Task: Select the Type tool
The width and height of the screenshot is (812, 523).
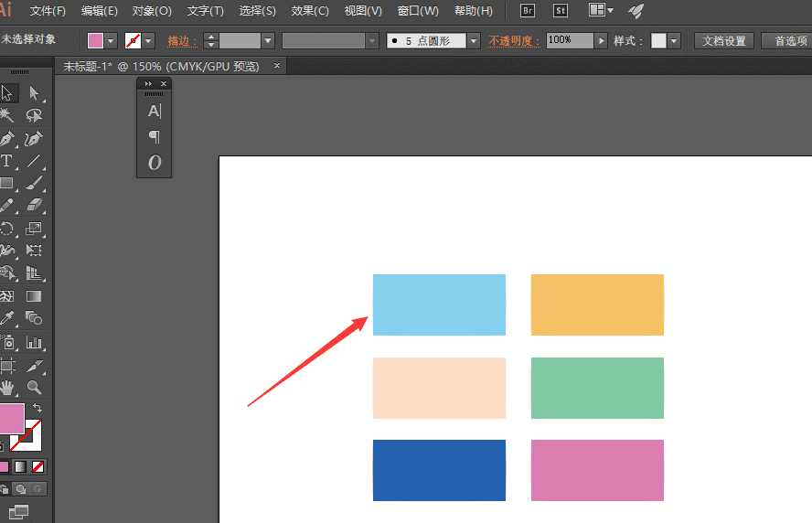Action: click(x=7, y=162)
